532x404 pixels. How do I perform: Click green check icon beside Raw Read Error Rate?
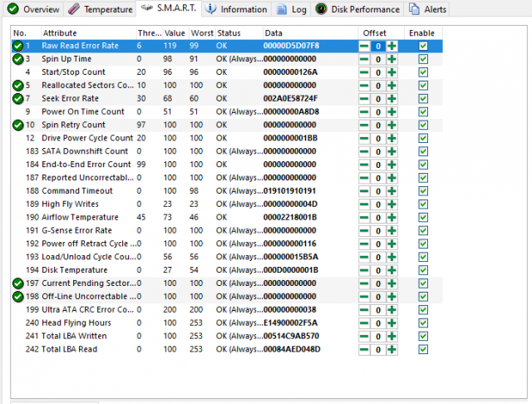[x=17, y=46]
